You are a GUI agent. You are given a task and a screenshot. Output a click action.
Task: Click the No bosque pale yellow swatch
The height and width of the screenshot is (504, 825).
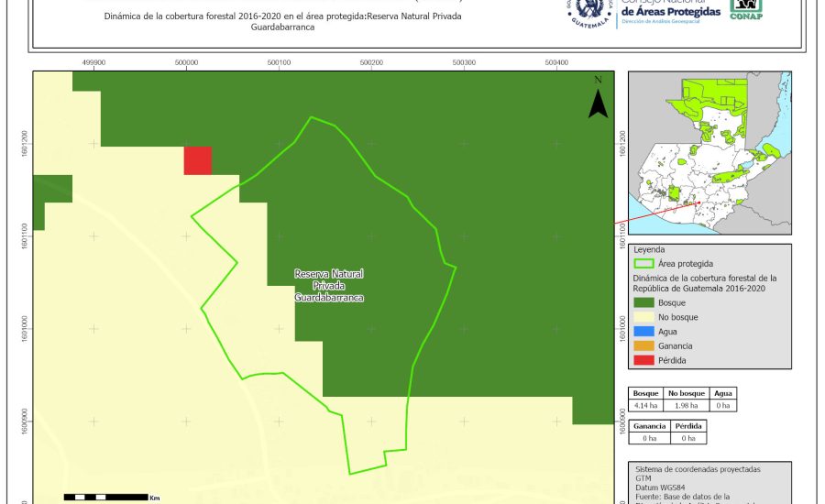coord(645,317)
